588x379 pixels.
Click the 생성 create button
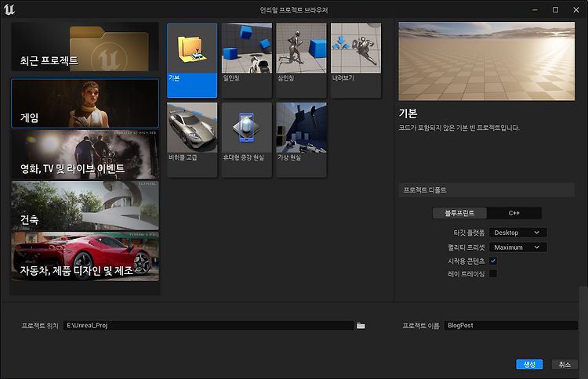pos(529,364)
